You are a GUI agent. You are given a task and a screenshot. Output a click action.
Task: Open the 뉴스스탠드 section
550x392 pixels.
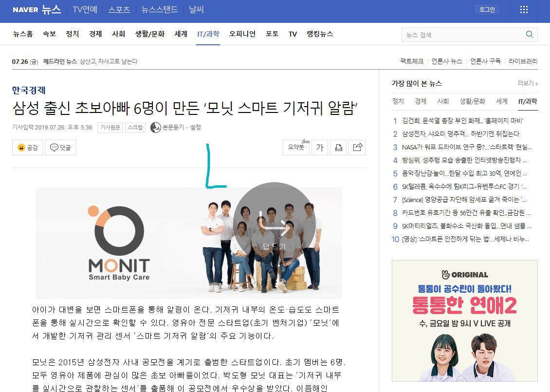coord(160,9)
